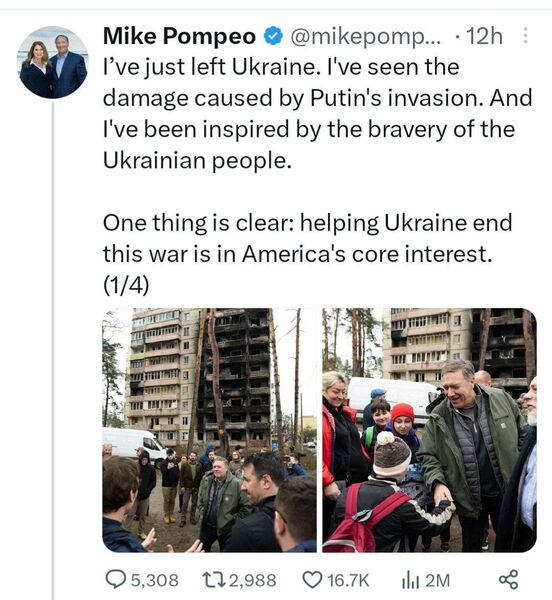
Task: Open Mike Pompeo's profile picture
Action: [54, 62]
